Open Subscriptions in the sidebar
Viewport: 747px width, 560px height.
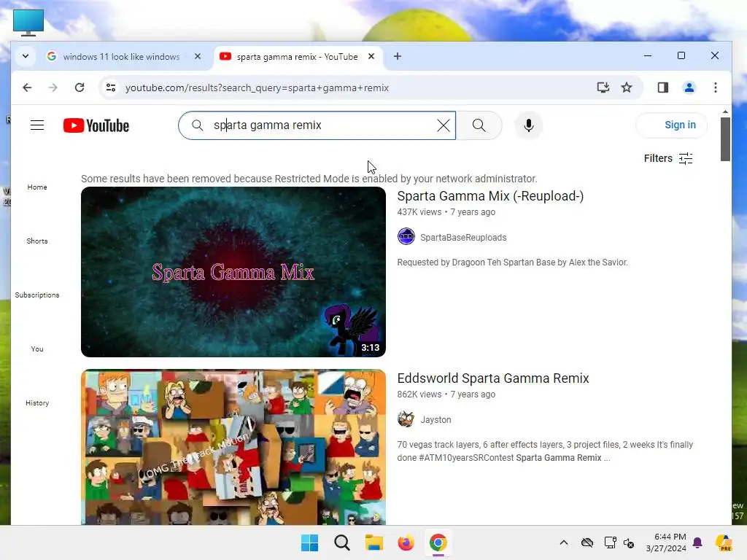[37, 295]
